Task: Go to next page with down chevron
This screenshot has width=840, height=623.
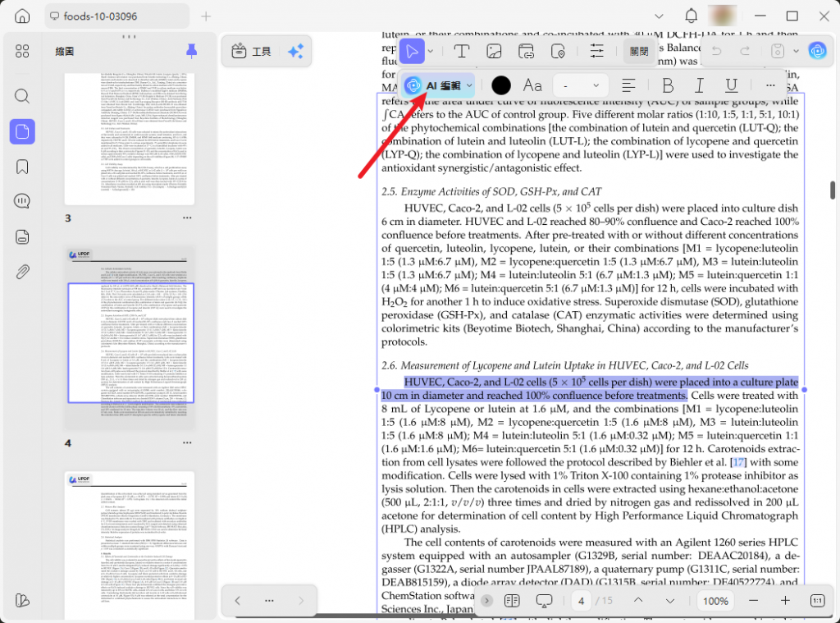Action: pos(669,601)
